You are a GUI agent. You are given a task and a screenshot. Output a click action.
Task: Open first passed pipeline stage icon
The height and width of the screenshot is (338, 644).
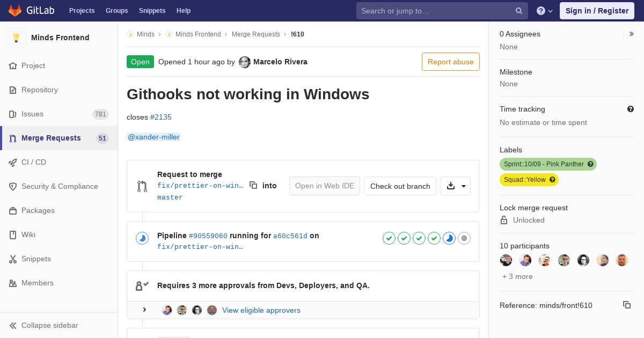click(389, 238)
